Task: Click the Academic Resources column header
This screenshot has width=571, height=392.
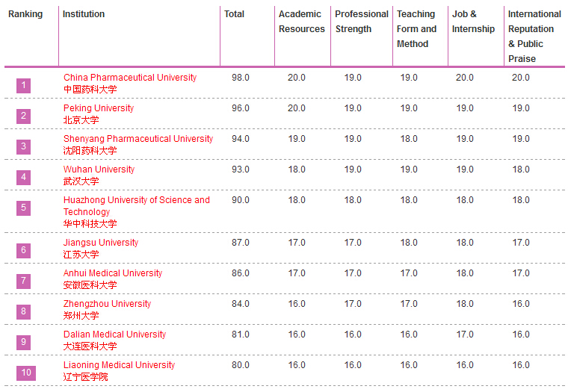Action: click(x=301, y=22)
